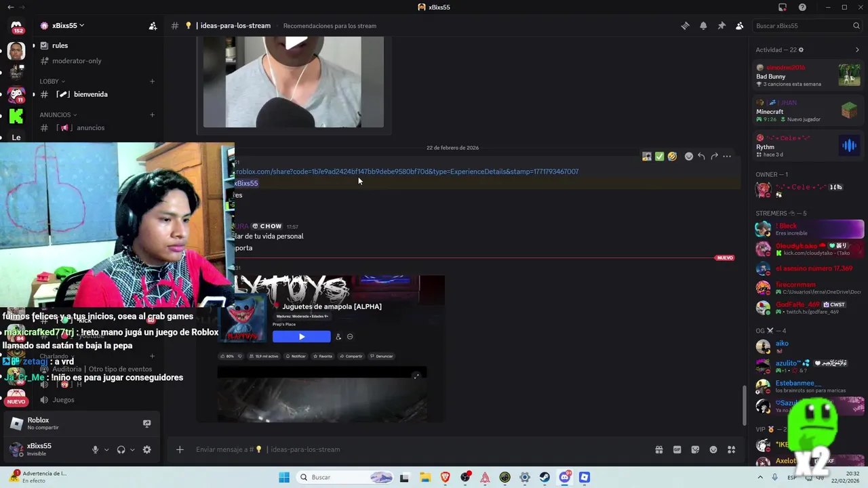Open user settings gear icon

pos(146,449)
